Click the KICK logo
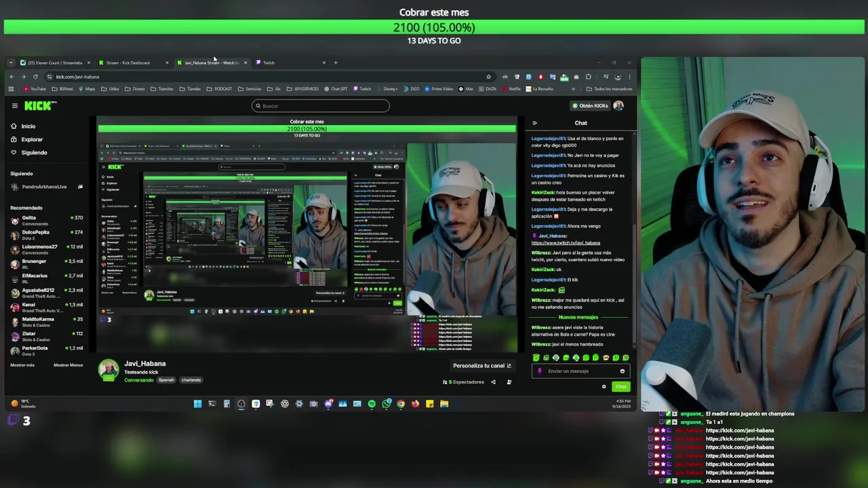The height and width of the screenshot is (488, 868). coord(40,106)
